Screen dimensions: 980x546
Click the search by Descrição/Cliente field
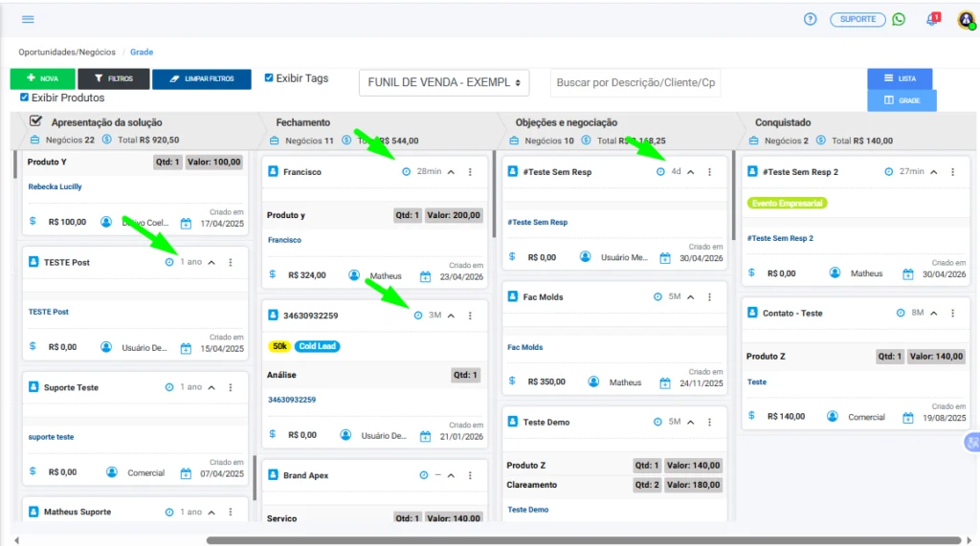click(635, 82)
